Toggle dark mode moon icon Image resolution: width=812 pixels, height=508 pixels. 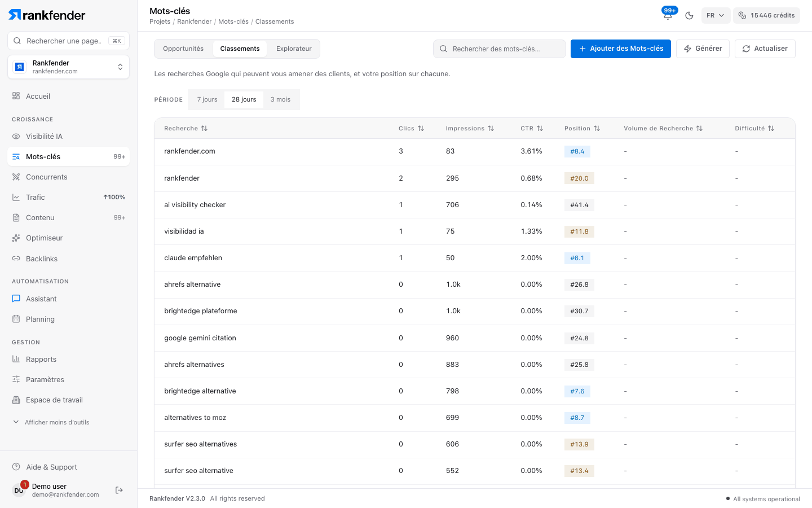689,15
